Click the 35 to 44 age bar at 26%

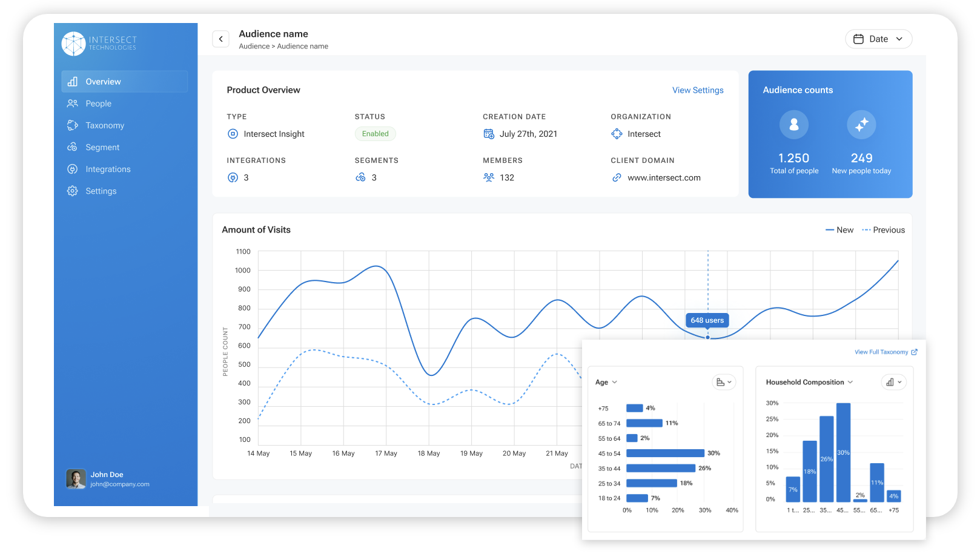pos(661,468)
